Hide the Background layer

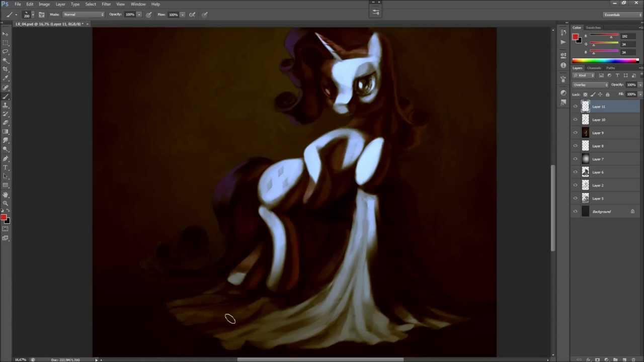pos(575,212)
